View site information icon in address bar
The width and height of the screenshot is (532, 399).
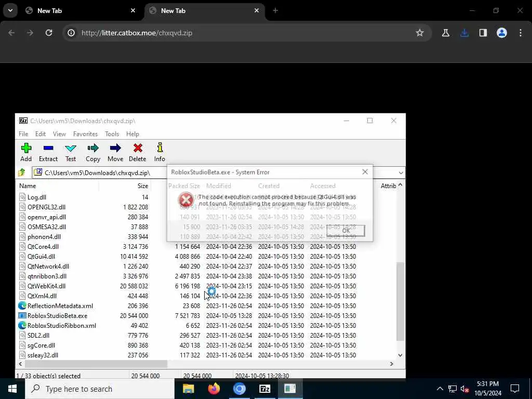point(71,33)
